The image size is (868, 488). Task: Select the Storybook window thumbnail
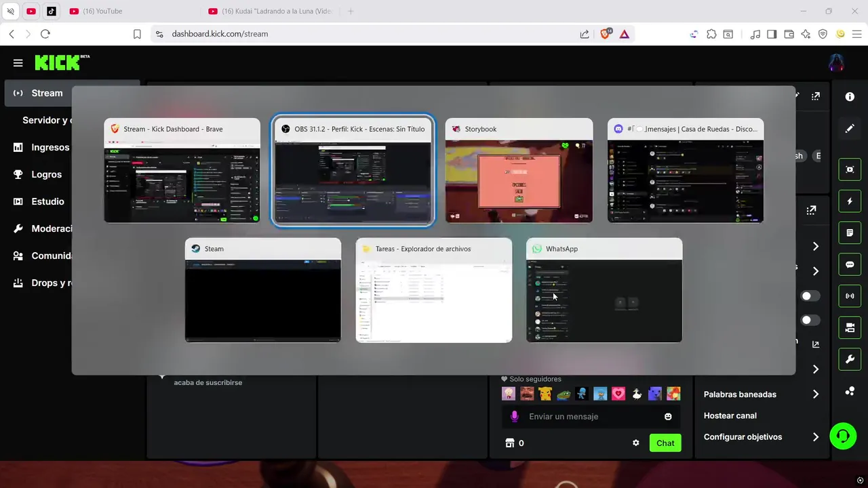[519, 170]
